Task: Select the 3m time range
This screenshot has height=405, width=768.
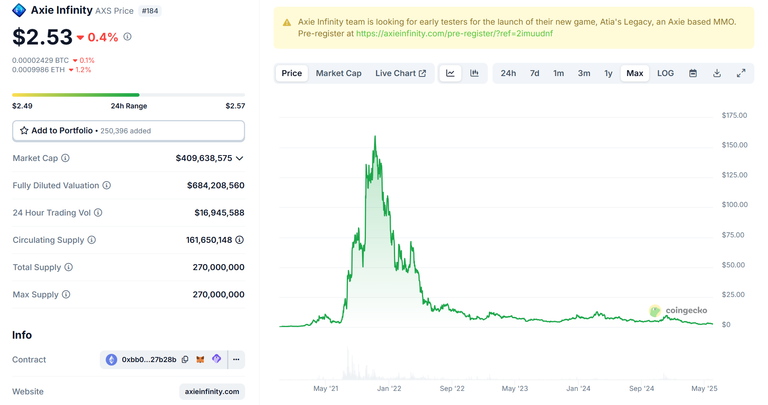Action: [584, 73]
